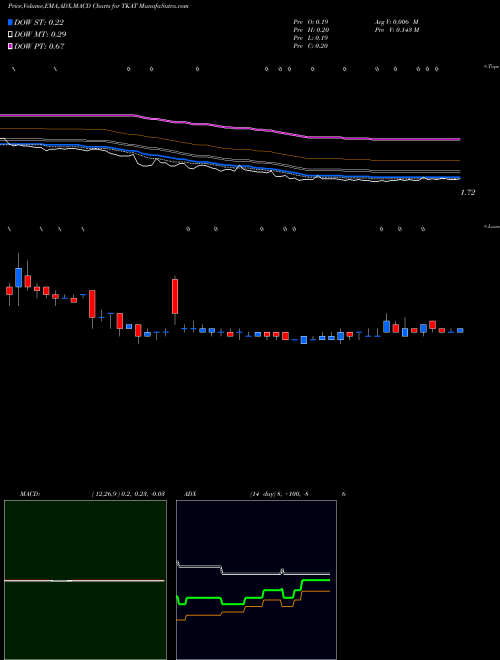This screenshot has width=500, height=660.
Task: Click the 1.72 price label beside EMA lines
Action: (x=468, y=192)
